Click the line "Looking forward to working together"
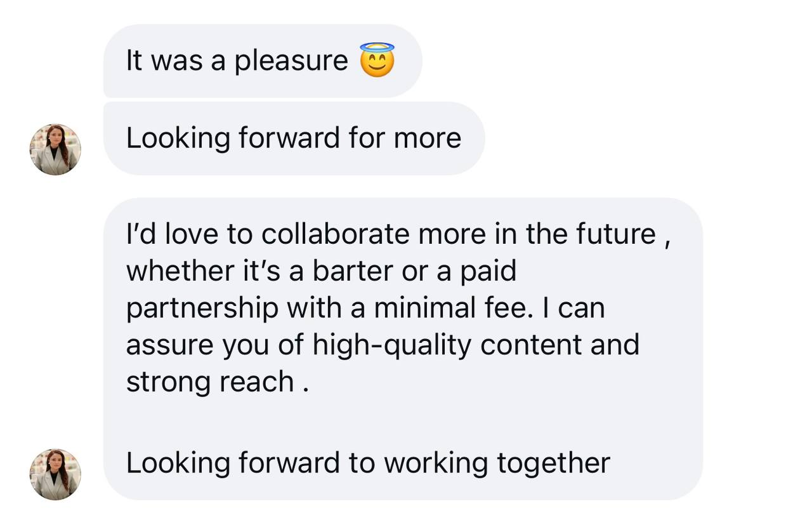The image size is (812, 525). pos(368,463)
